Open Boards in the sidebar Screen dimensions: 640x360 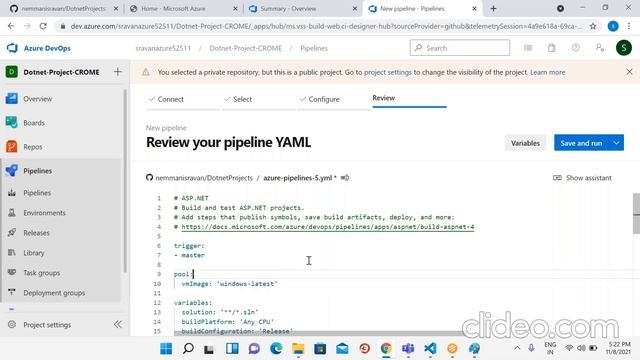[x=34, y=123]
